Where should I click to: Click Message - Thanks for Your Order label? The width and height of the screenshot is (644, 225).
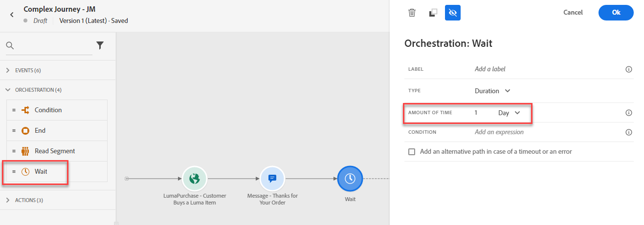(272, 199)
